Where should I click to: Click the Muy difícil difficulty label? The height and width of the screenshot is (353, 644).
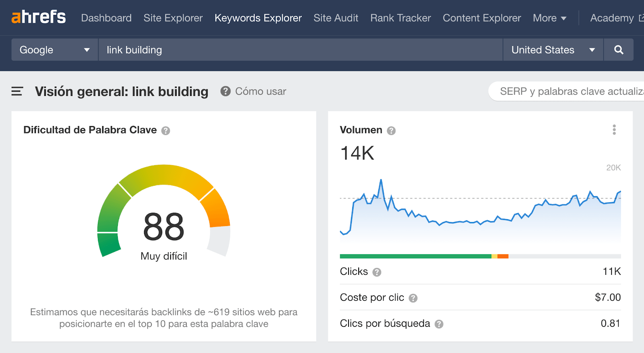click(x=164, y=256)
